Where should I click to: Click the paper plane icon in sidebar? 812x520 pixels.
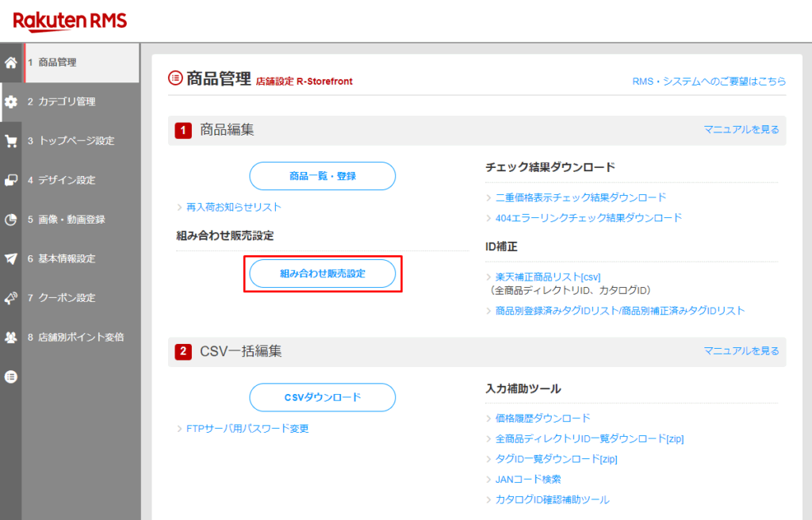point(11,259)
